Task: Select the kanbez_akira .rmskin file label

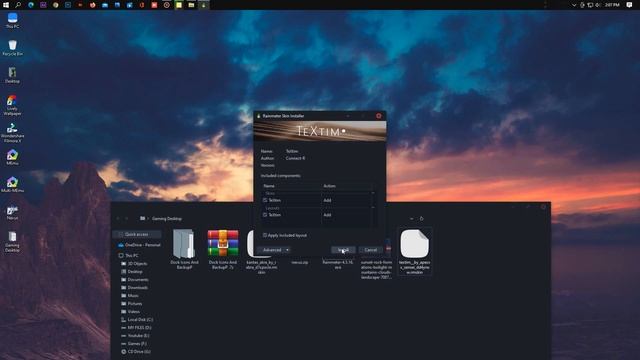Action: pos(261,267)
